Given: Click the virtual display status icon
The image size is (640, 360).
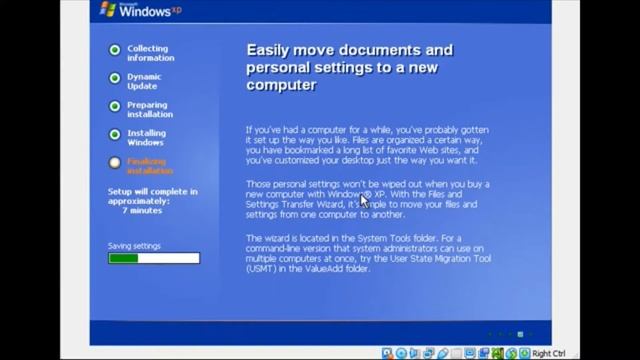Looking at the screenshot, I should pyautogui.click(x=470, y=353).
